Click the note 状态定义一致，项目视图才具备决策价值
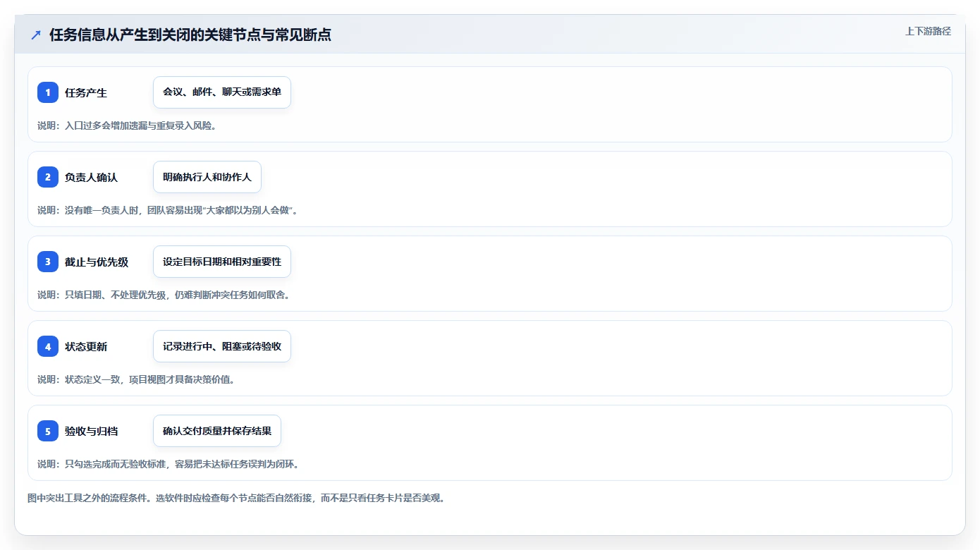Viewport: 980px width, 550px height. point(136,379)
